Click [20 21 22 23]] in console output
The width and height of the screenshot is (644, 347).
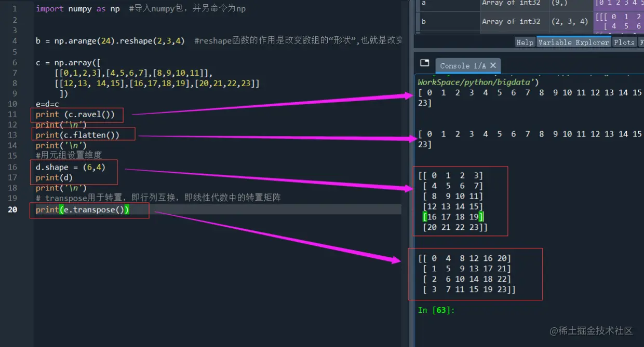(x=455, y=227)
